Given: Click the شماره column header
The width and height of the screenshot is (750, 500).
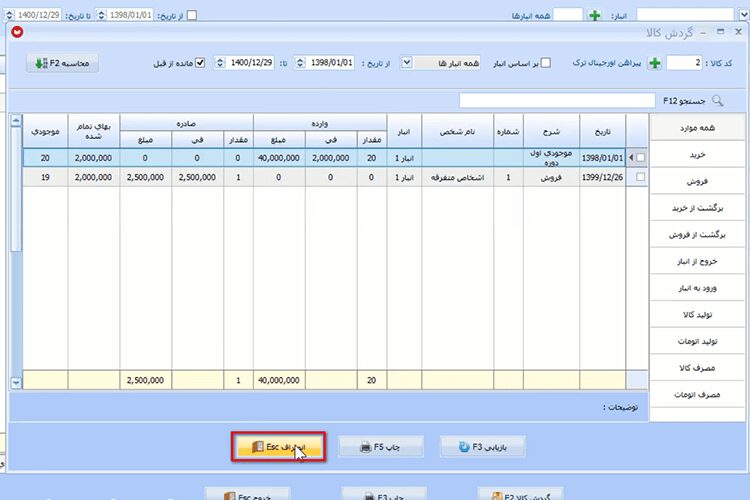Looking at the screenshot, I should coord(508,132).
